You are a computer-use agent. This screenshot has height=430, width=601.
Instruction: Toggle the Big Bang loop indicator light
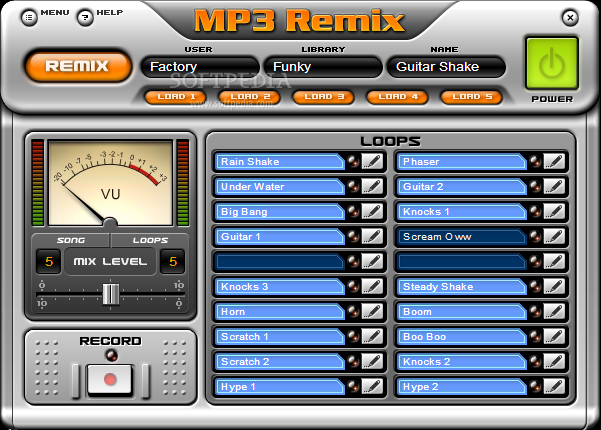point(353,212)
